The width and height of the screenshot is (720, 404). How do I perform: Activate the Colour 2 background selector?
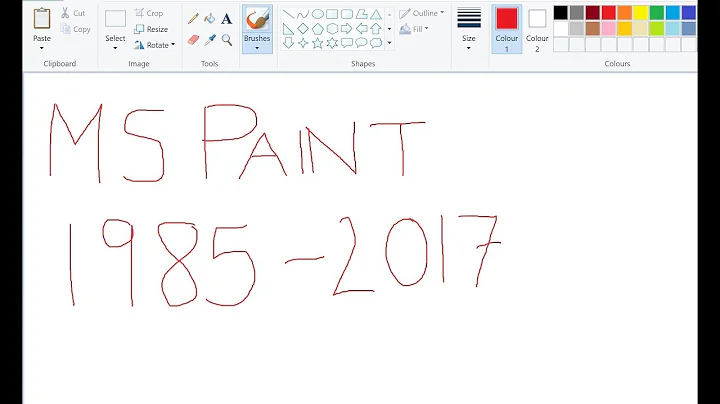537,29
